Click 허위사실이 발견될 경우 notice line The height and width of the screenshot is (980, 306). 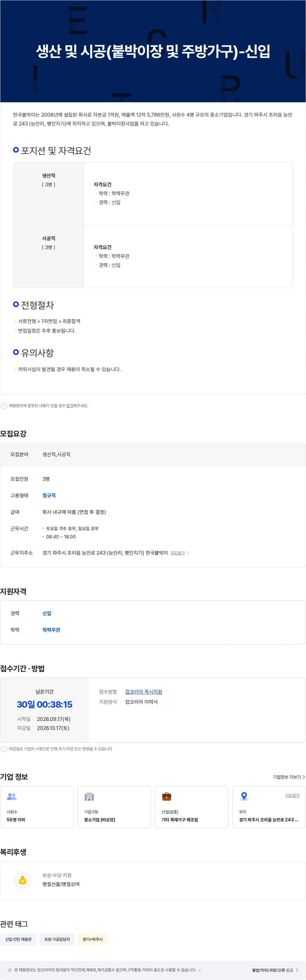(x=69, y=369)
